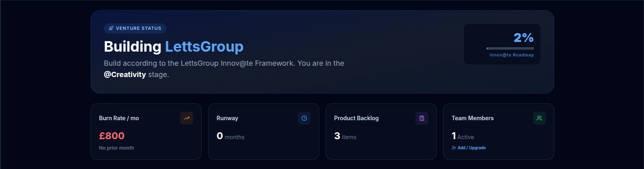Click the Team Members people icon
The image size is (644, 169).
click(x=539, y=118)
